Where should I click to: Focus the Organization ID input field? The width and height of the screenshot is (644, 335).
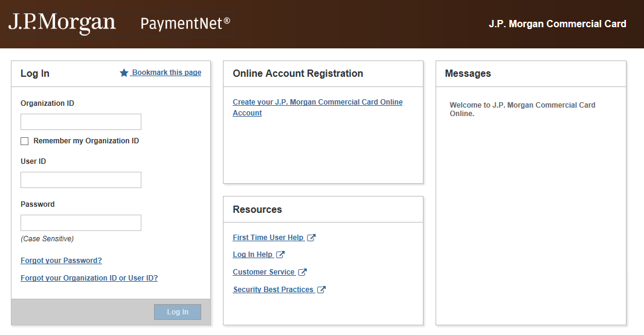(81, 122)
